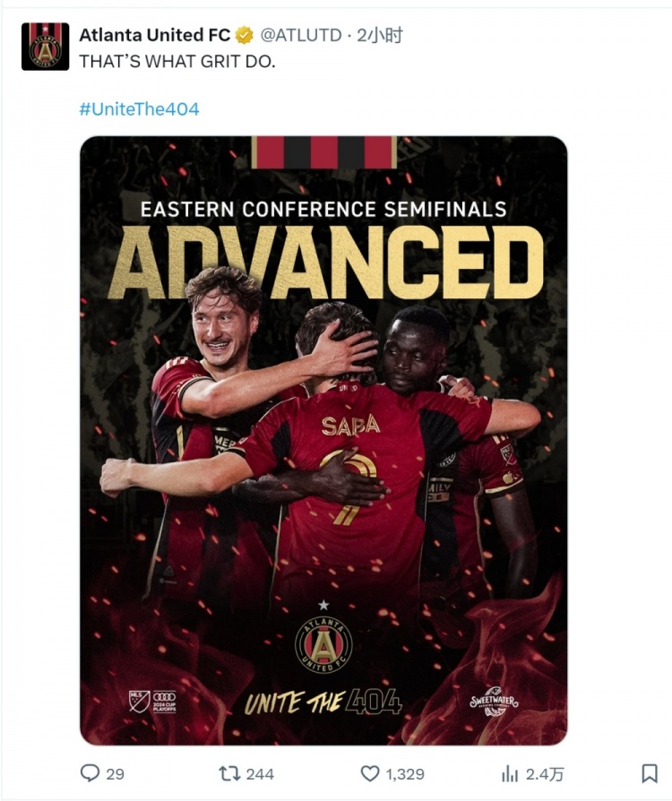Click the post text THAT'S WHAT GRIT DO
The width and height of the screenshot is (672, 801).
177,61
